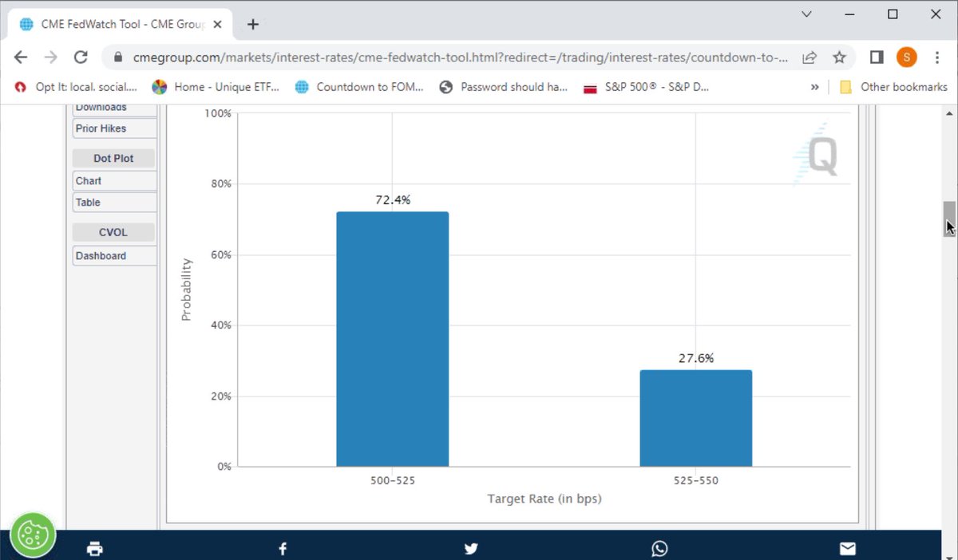
Task: Share the page on Facebook
Action: [x=283, y=548]
